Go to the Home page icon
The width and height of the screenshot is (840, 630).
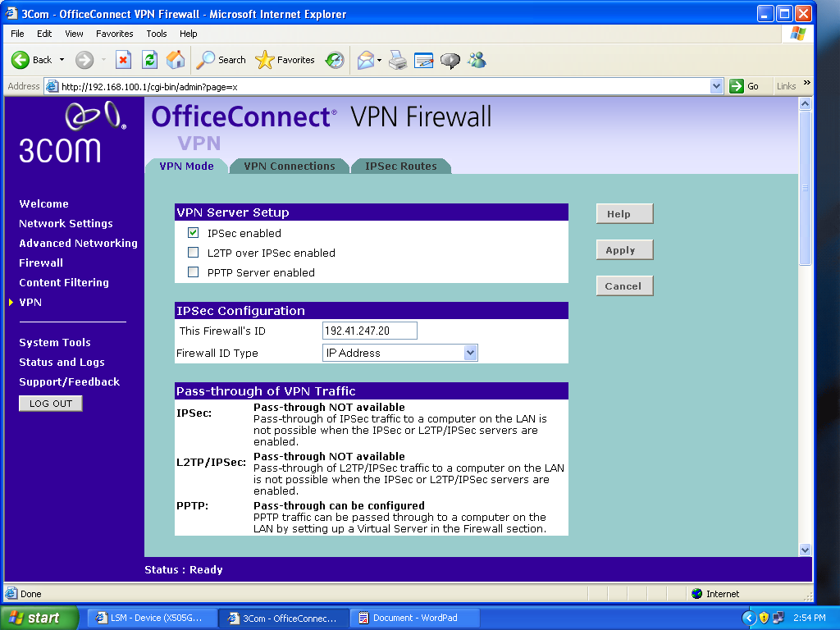click(176, 60)
